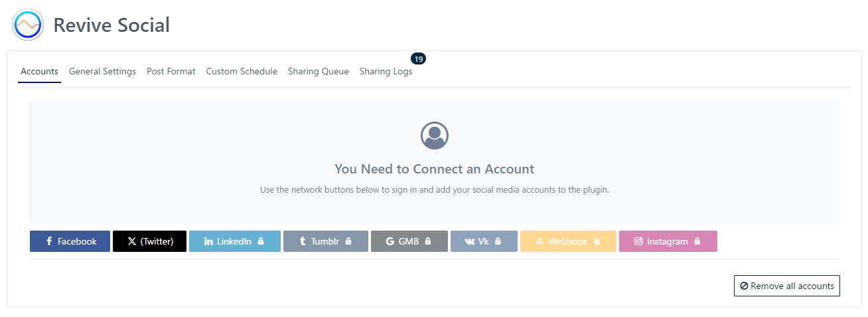Click the Google 'G' icon on GMB
This screenshot has width=868, height=317.
coord(390,241)
